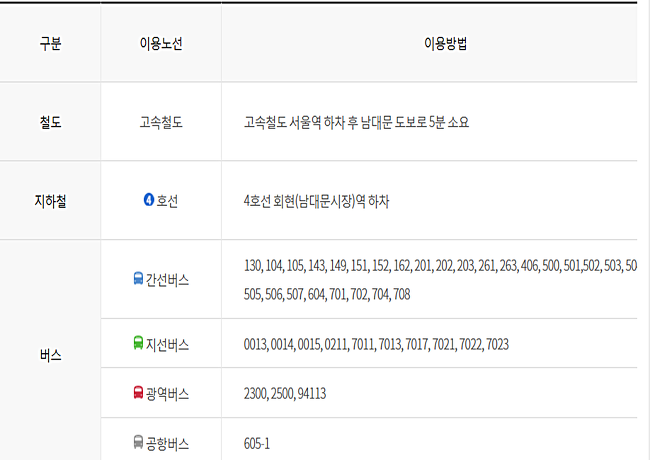The height and width of the screenshot is (460, 650).
Task: Click the bus list starting with 0013, 0014
Action: [x=376, y=344]
